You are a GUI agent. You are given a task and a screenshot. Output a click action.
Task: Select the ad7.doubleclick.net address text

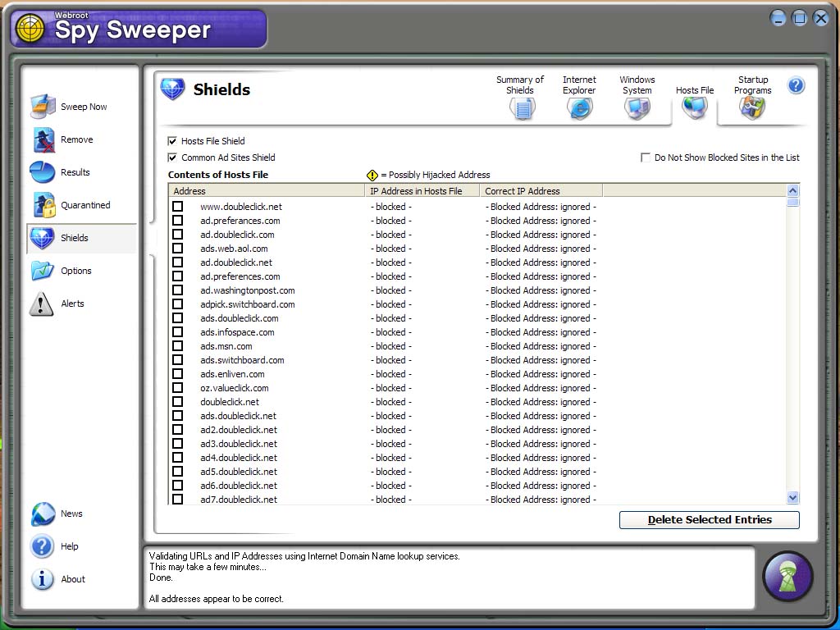pyautogui.click(x=239, y=500)
